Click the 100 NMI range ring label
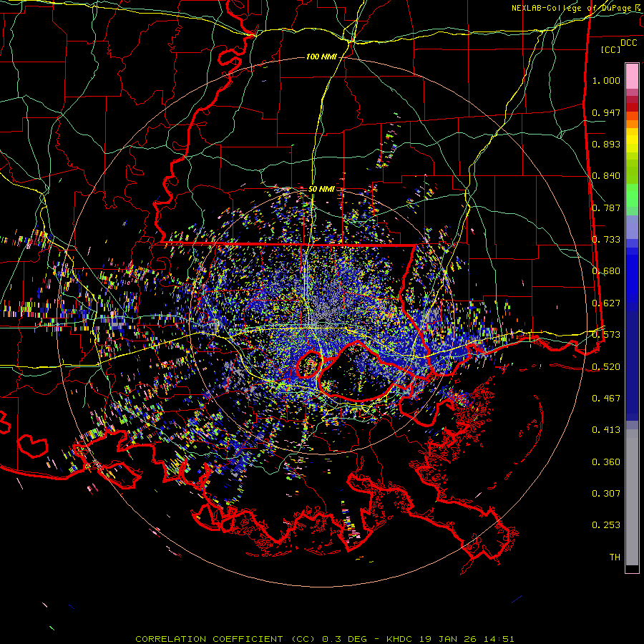 click(321, 57)
